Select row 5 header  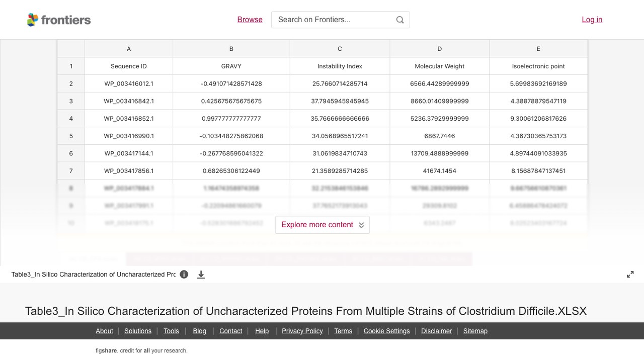[x=71, y=136]
